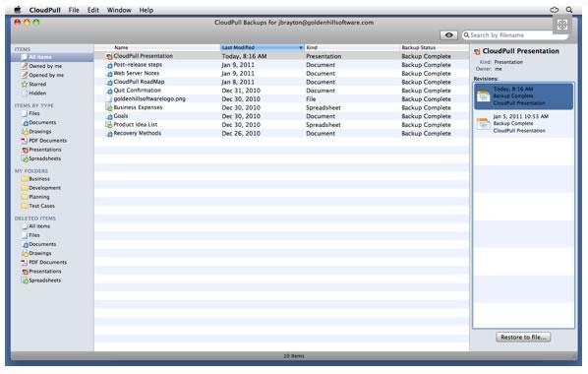Select PDF Documents icon under Items by Type

point(25,141)
